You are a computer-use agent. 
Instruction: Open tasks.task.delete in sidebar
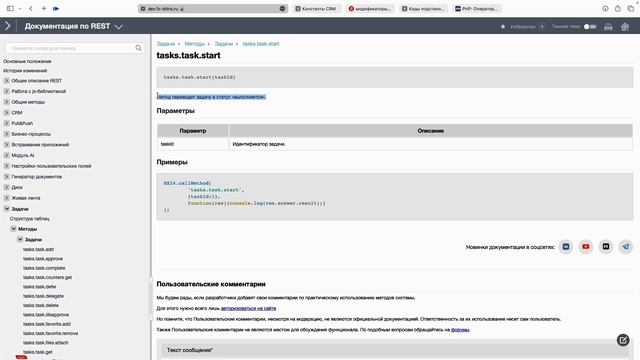pyautogui.click(x=41, y=305)
